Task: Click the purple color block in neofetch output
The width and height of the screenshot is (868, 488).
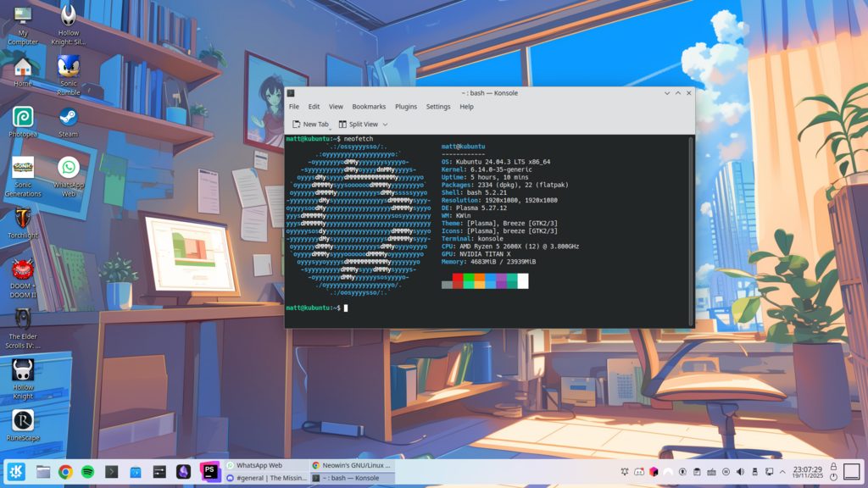Action: tap(501, 281)
